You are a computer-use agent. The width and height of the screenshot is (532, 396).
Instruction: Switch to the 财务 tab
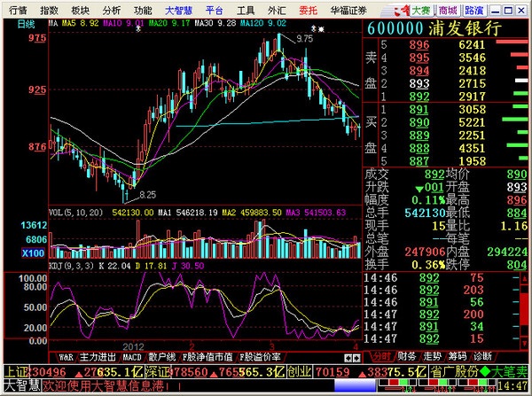407,354
